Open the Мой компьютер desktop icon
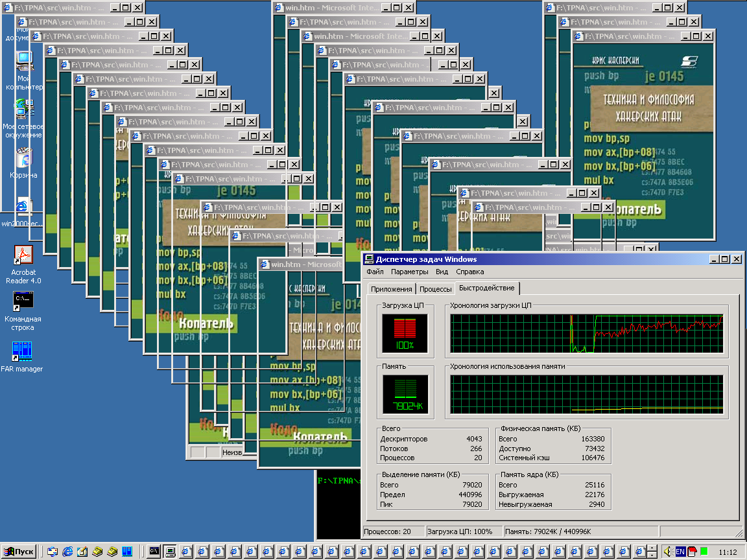The image size is (747, 560). coord(24,71)
